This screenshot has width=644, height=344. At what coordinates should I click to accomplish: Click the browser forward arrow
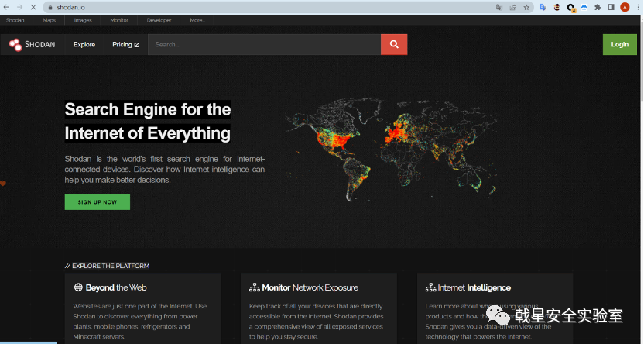pyautogui.click(x=19, y=7)
